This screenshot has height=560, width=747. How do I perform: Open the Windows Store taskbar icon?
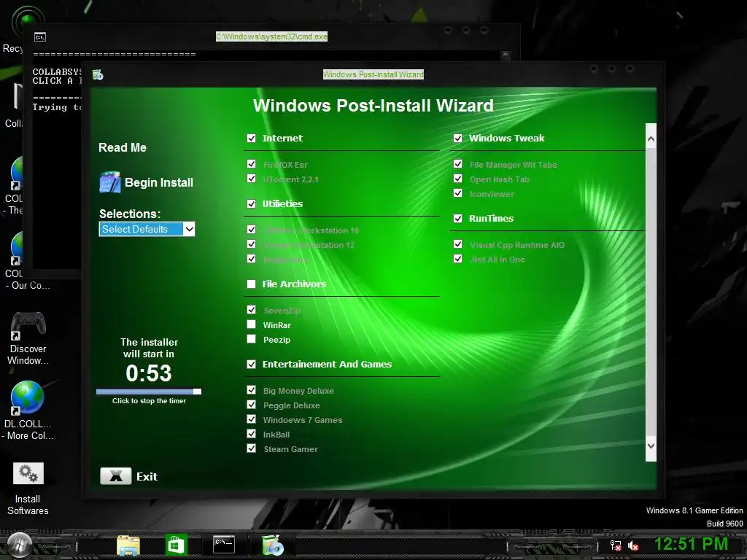pos(177,545)
